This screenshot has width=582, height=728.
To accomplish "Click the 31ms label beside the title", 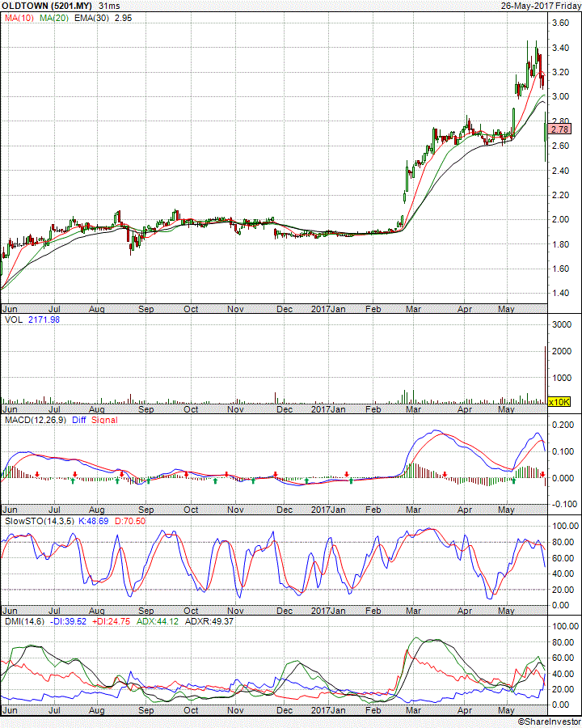I will [109, 6].
